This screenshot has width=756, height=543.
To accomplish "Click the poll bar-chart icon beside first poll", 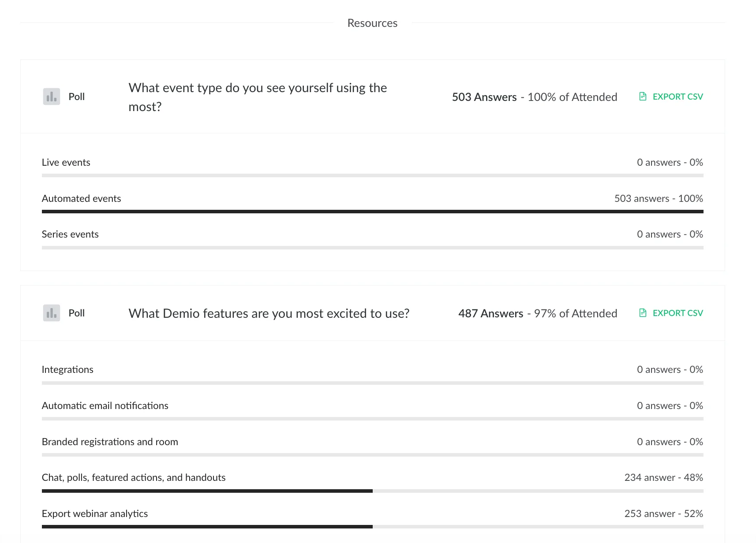I will point(51,97).
